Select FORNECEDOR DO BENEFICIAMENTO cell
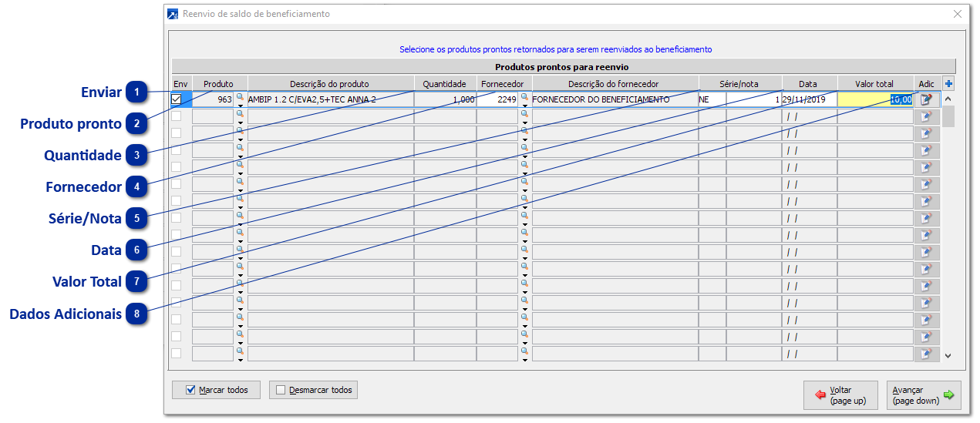This screenshot has height=423, width=980. pos(615,99)
